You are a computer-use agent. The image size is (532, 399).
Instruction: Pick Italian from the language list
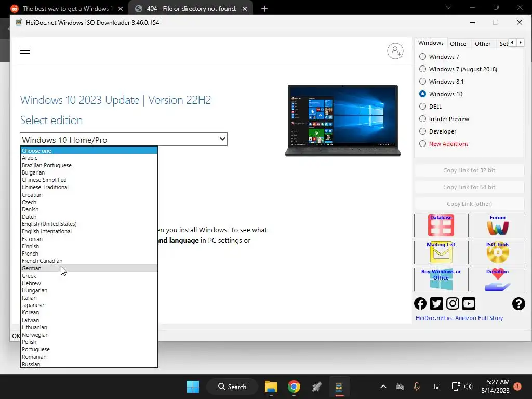[x=89, y=298]
